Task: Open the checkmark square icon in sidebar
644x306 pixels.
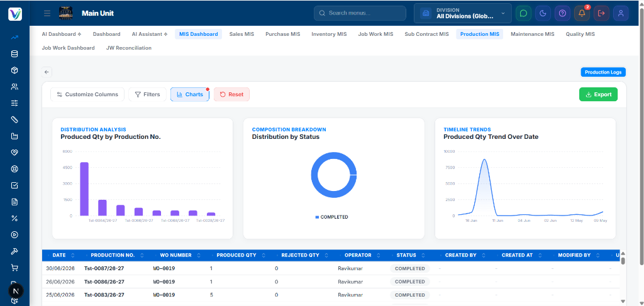Action: (x=15, y=185)
